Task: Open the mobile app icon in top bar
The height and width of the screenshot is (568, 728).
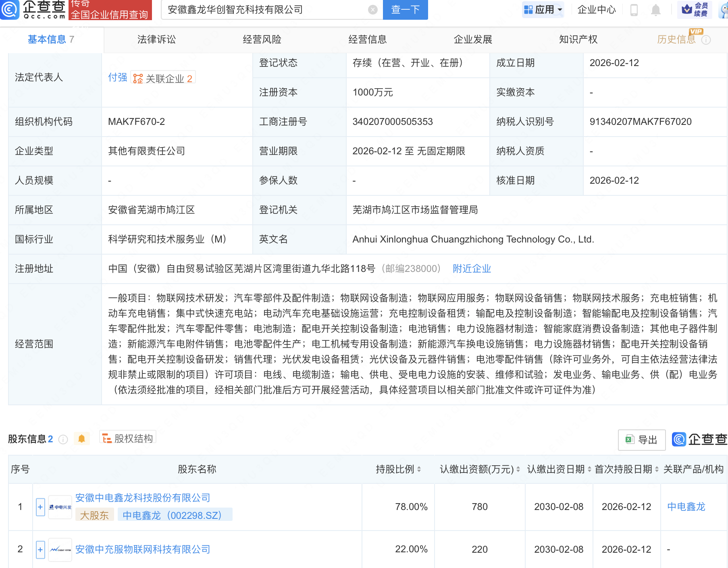Action: pyautogui.click(x=634, y=10)
